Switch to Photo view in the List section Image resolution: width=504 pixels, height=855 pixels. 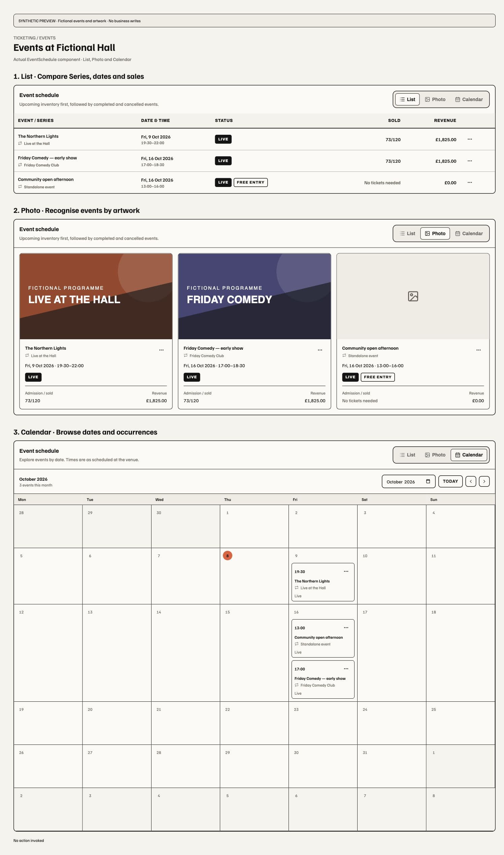coord(435,99)
